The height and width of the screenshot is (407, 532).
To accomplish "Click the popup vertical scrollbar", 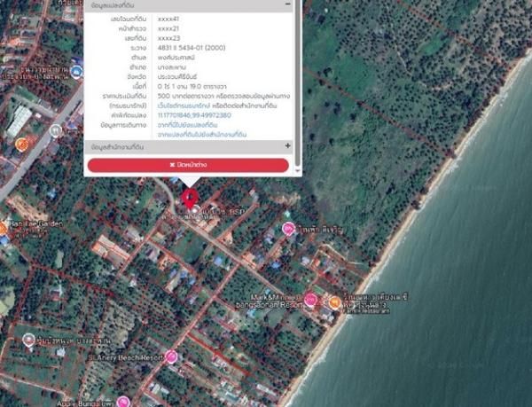I will click(298, 83).
